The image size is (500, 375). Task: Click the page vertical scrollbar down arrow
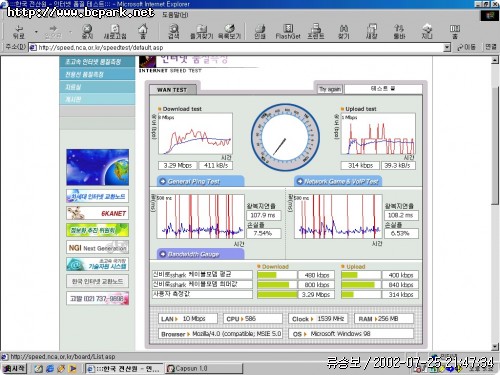tap(495, 347)
